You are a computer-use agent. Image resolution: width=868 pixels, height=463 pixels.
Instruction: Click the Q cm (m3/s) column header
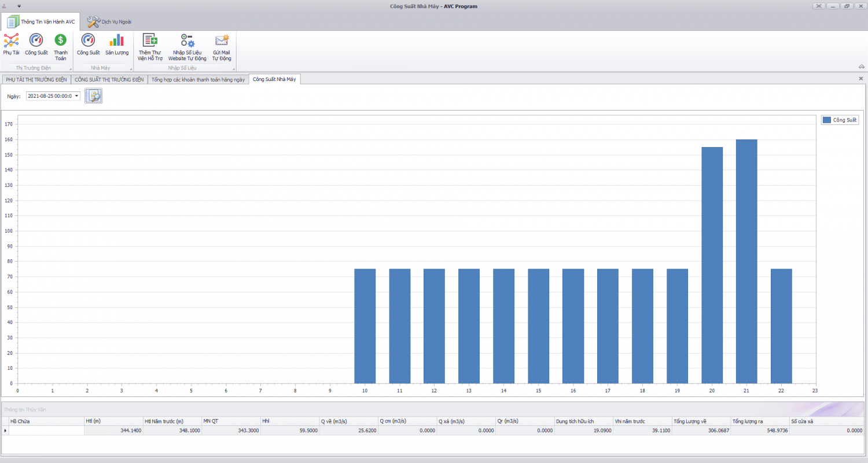click(x=407, y=421)
